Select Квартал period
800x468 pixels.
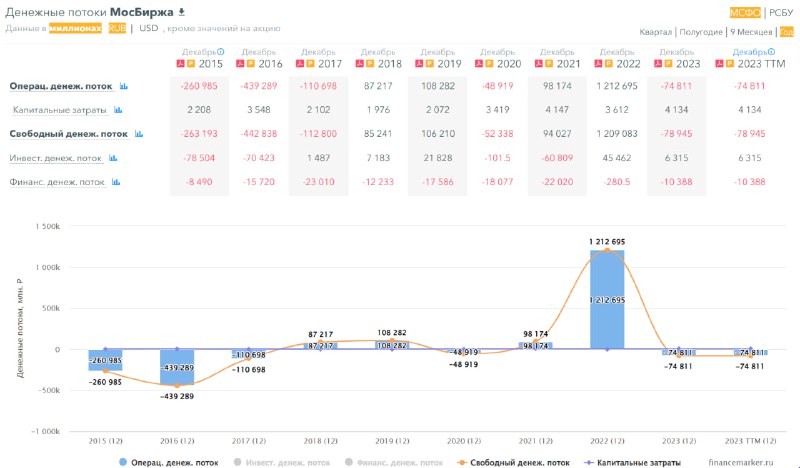pos(656,32)
